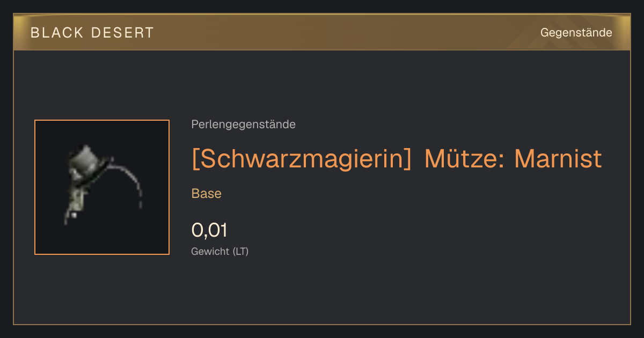Click the word BLACK in the header logo

(x=57, y=33)
